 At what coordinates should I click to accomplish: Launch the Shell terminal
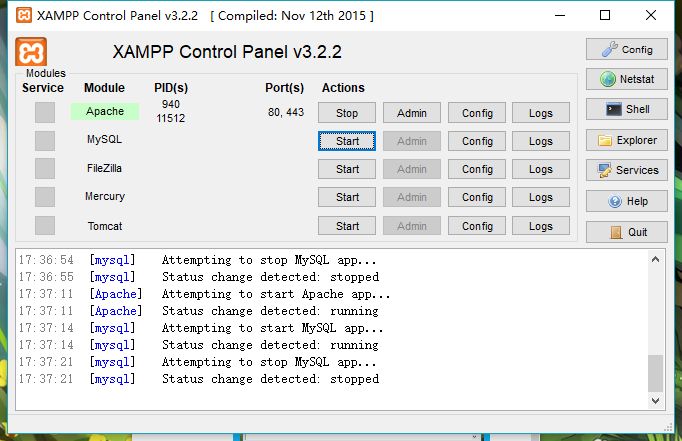[626, 109]
